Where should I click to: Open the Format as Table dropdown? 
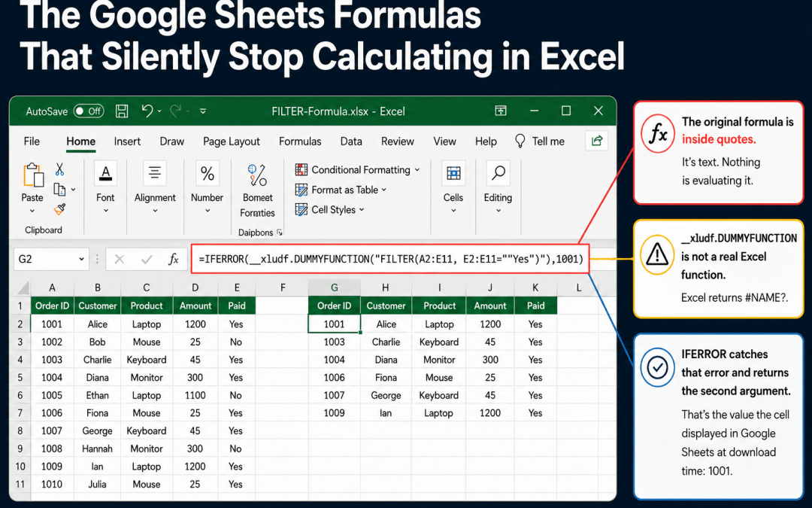[x=341, y=190]
